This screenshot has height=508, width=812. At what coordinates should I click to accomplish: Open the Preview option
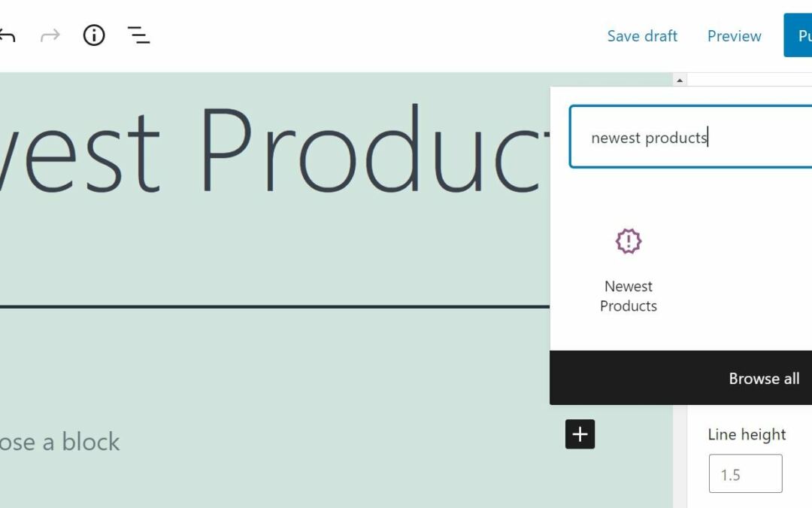(734, 36)
